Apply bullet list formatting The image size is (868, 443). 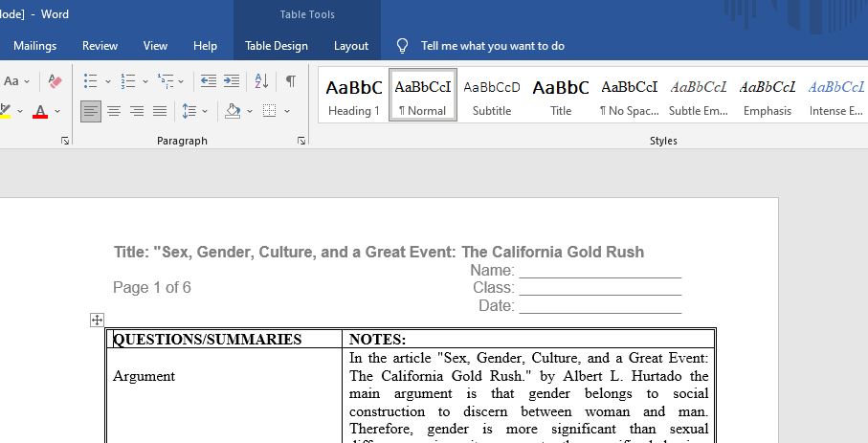[x=91, y=81]
